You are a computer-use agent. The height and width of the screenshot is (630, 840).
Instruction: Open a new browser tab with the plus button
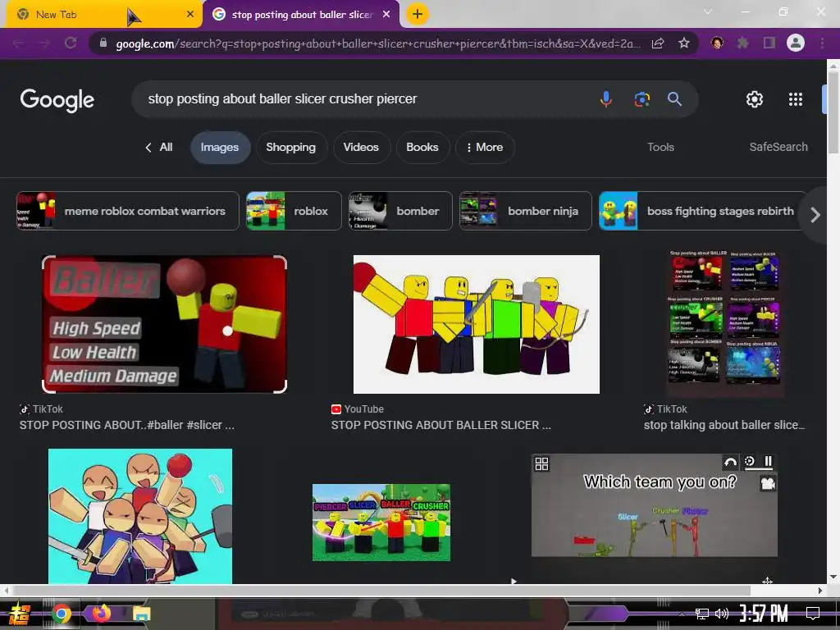418,15
